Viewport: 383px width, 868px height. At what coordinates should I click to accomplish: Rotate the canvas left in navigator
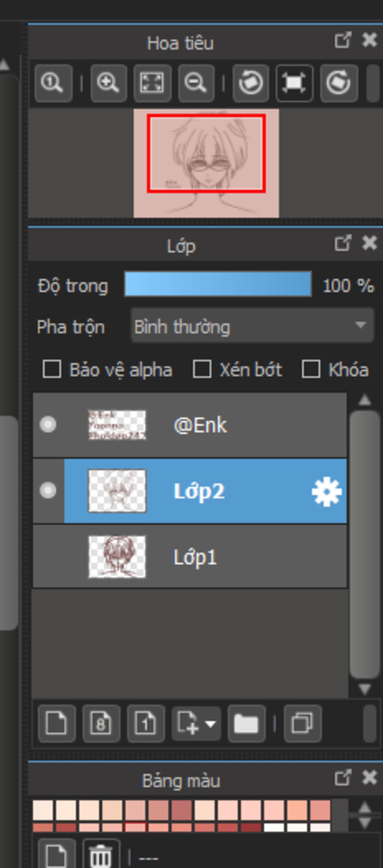[250, 83]
